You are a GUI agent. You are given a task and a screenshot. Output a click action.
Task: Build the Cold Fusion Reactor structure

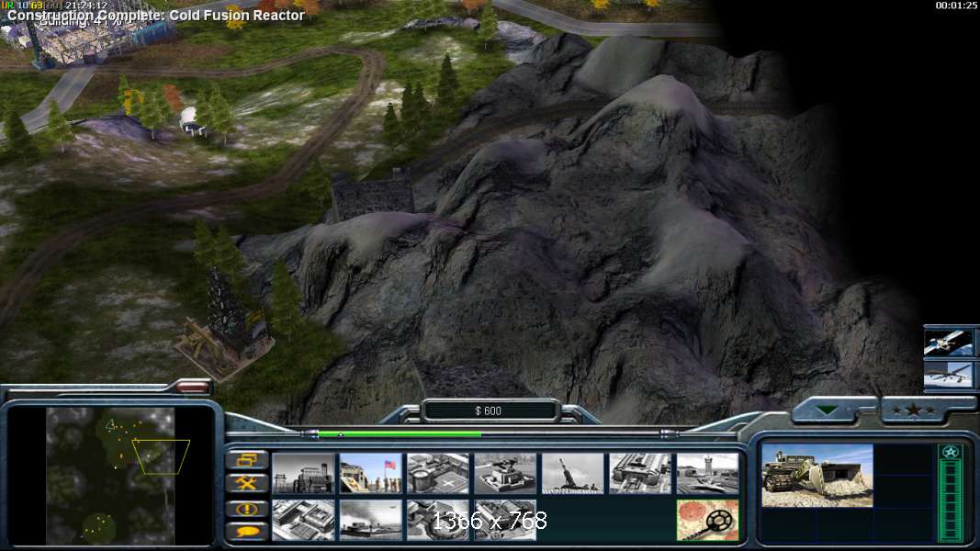(x=303, y=474)
